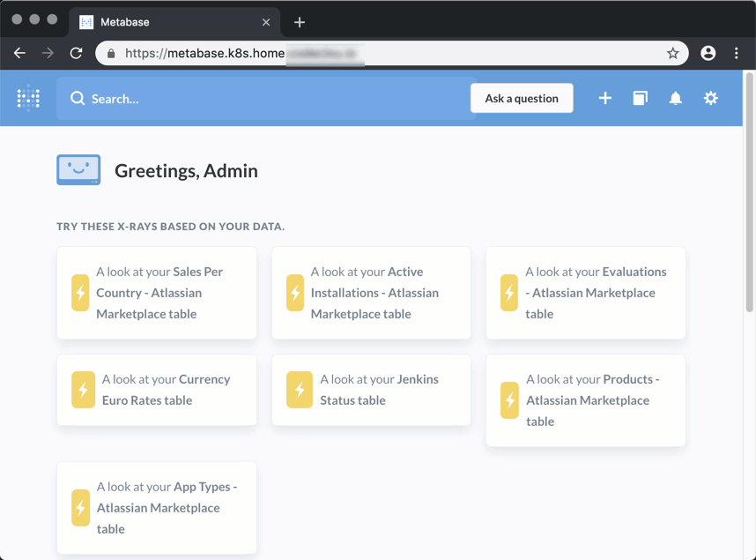Click the lightning icon on Currency Euro Rates card

click(x=83, y=390)
